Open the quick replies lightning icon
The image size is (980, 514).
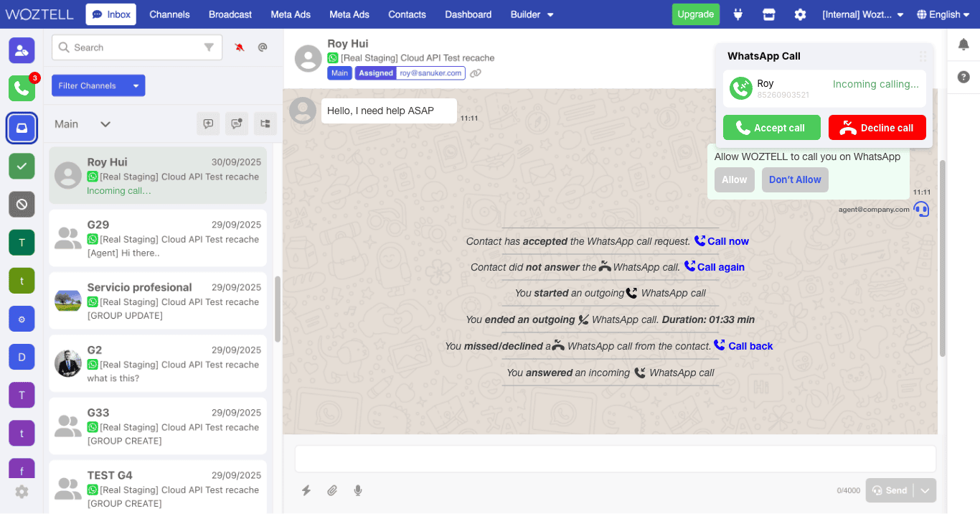306,490
